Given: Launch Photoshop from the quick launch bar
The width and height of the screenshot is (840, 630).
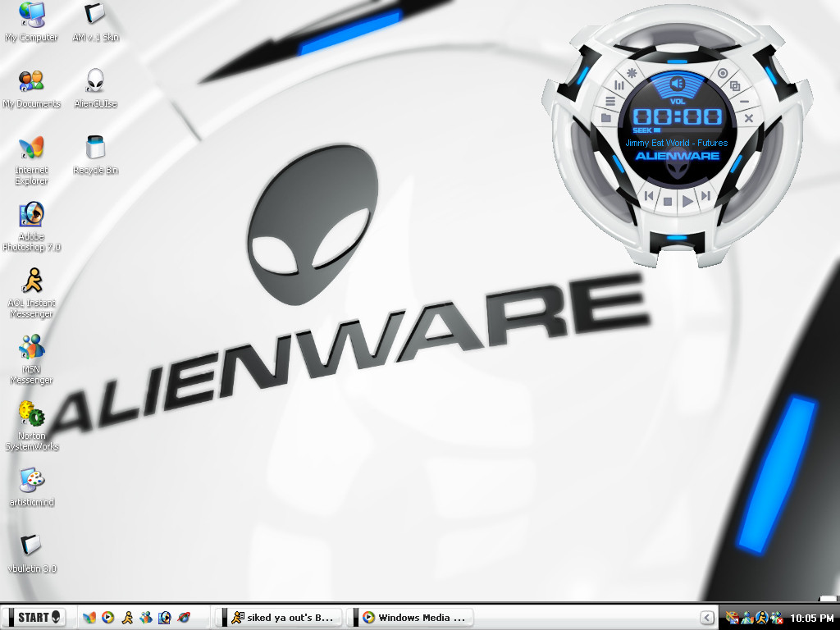Looking at the screenshot, I should pos(164,618).
